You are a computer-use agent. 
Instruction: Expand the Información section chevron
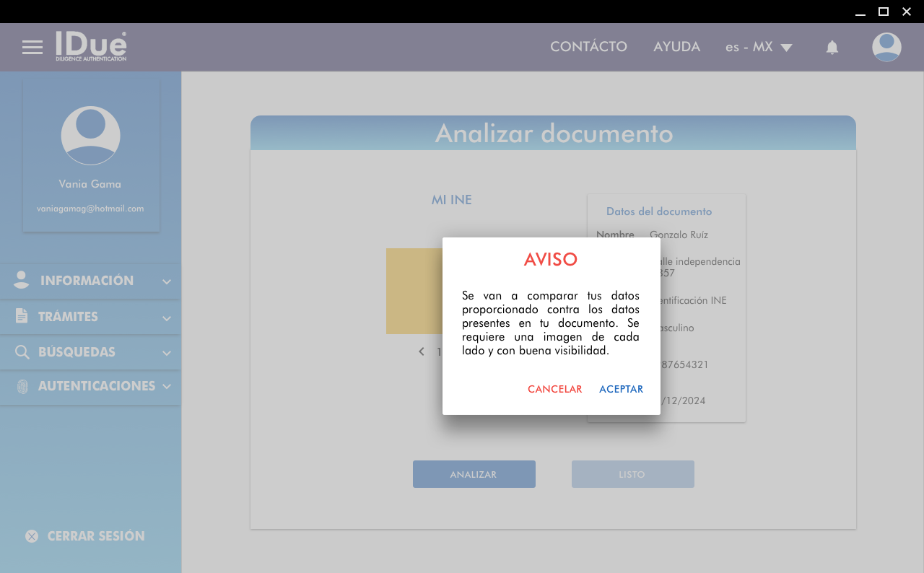coord(167,281)
